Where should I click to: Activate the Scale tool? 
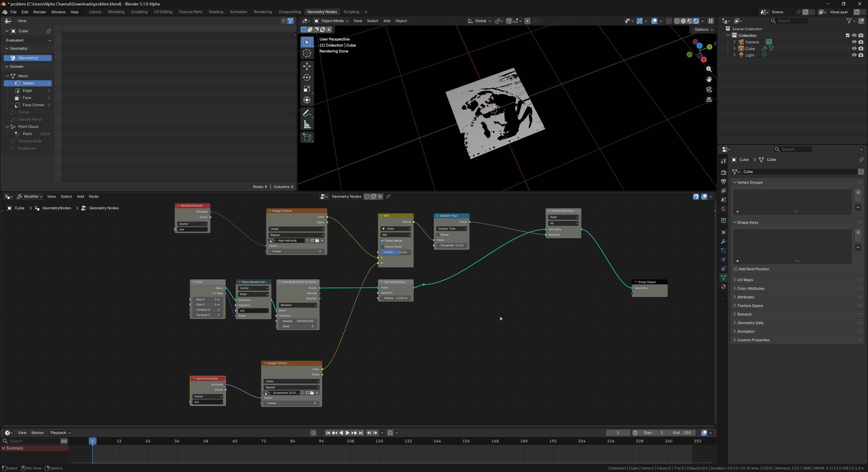coord(307,89)
